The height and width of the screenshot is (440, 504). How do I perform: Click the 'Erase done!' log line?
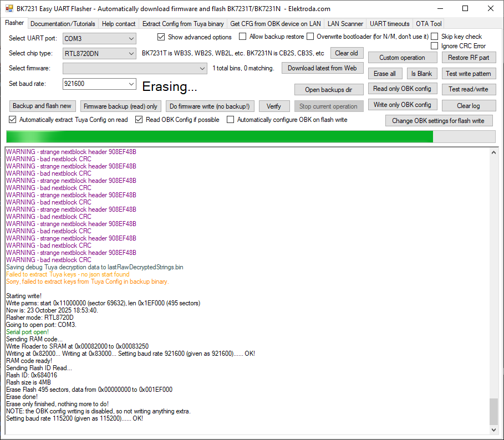point(22,397)
